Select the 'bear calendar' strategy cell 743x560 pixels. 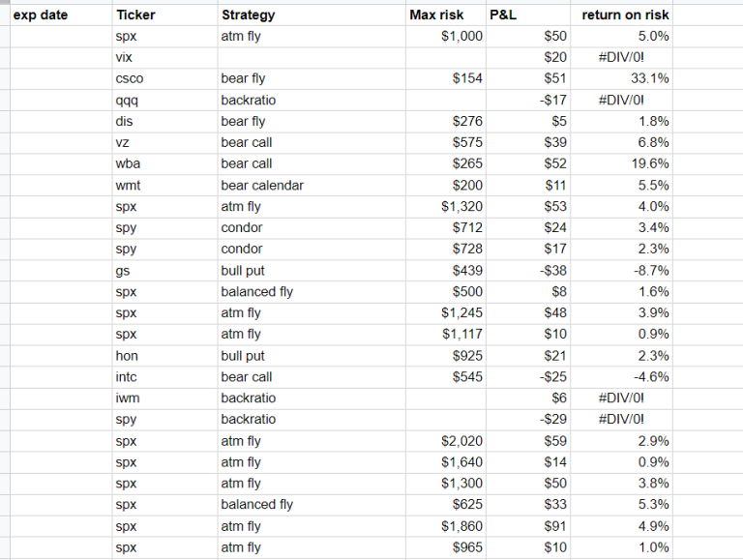tap(262, 186)
